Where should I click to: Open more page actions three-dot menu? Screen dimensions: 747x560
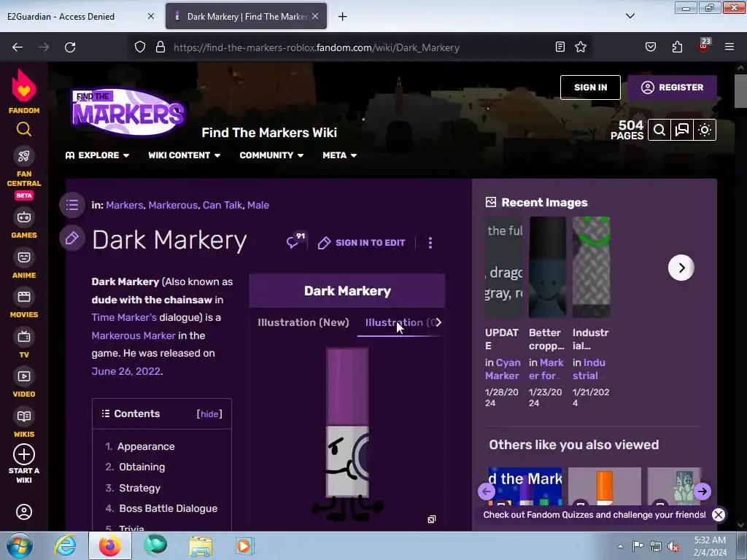430,243
